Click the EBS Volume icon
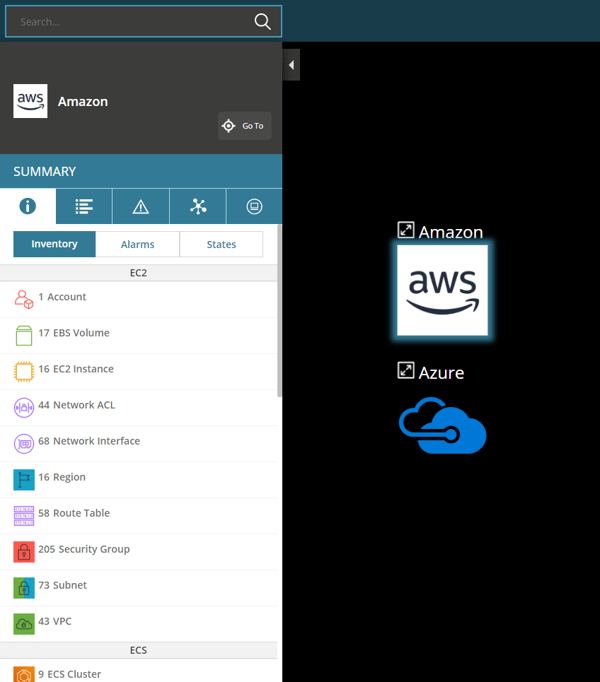This screenshot has height=682, width=600. coord(24,335)
